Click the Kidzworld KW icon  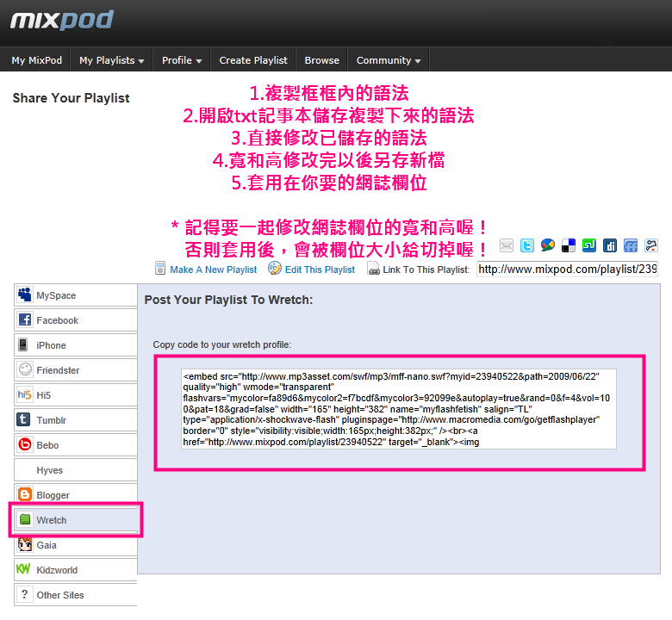click(x=23, y=569)
